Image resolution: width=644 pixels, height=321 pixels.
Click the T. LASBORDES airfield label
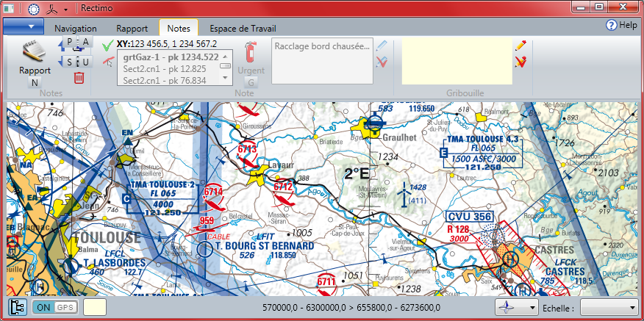click(x=114, y=263)
